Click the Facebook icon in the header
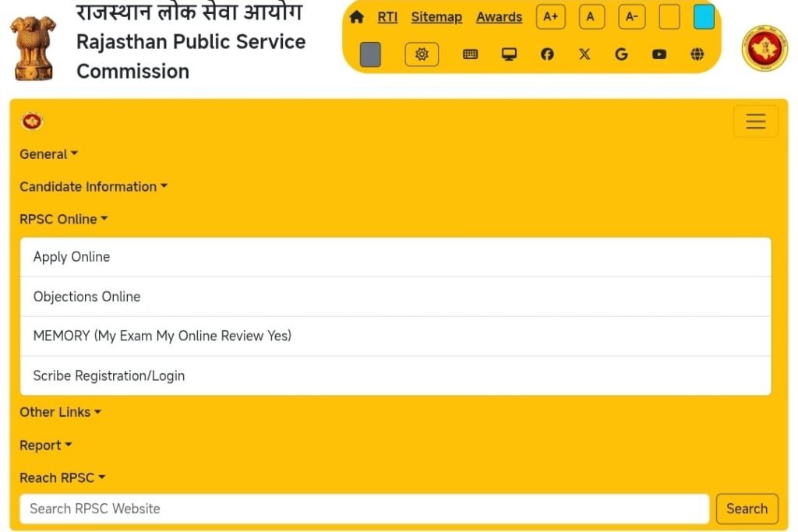Viewport: 798px width, 532px height. click(547, 55)
